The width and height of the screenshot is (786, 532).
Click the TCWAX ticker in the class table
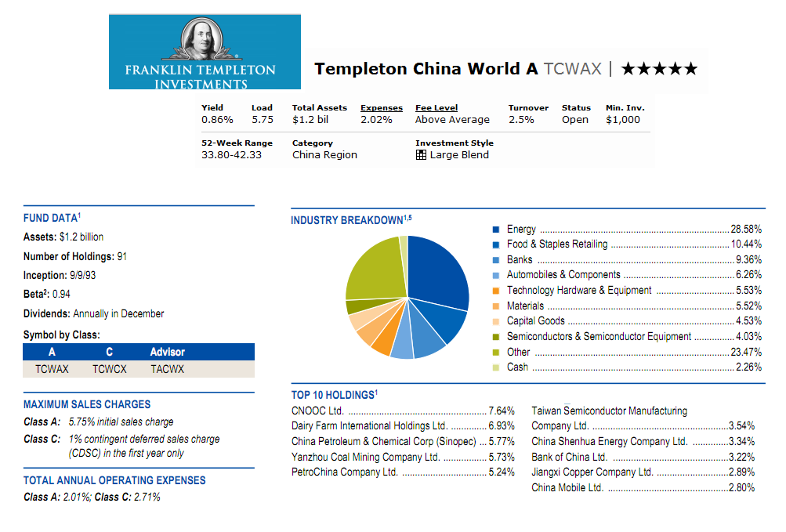(52, 368)
